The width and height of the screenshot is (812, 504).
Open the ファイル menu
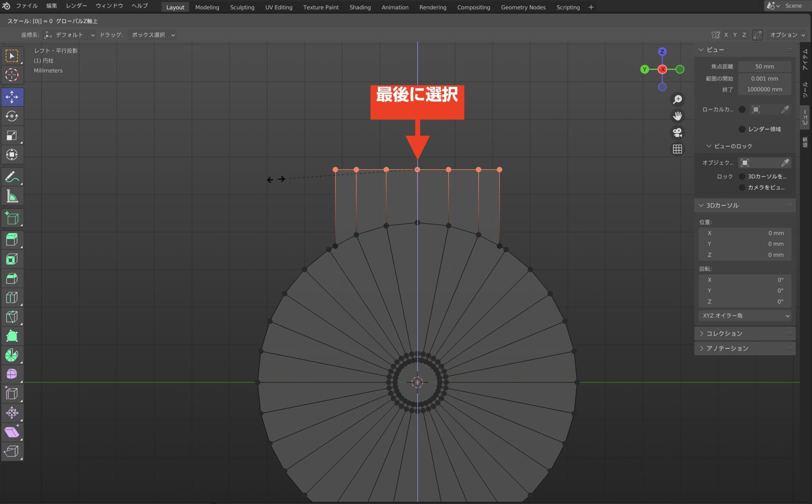pyautogui.click(x=27, y=6)
